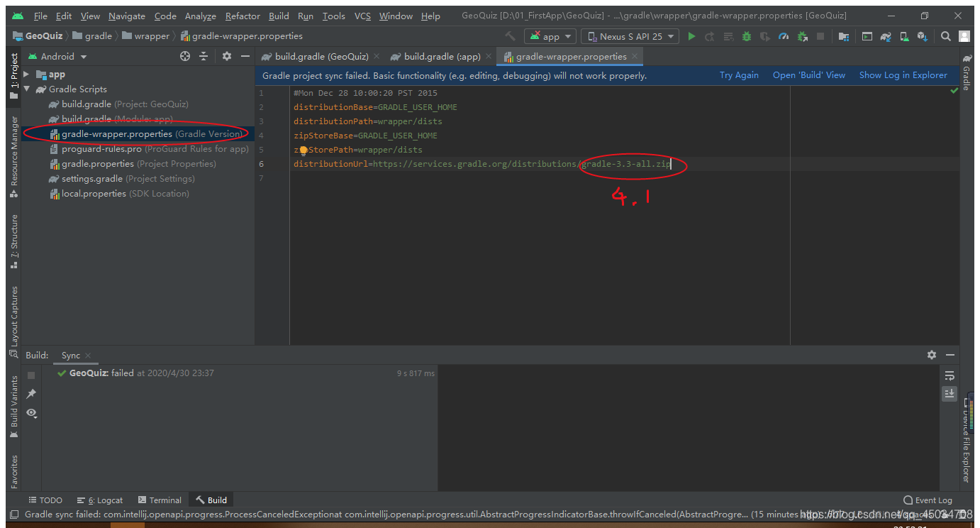Toggle scroll-to-end in Build output
Screen dimensions: 980x528
(x=950, y=393)
